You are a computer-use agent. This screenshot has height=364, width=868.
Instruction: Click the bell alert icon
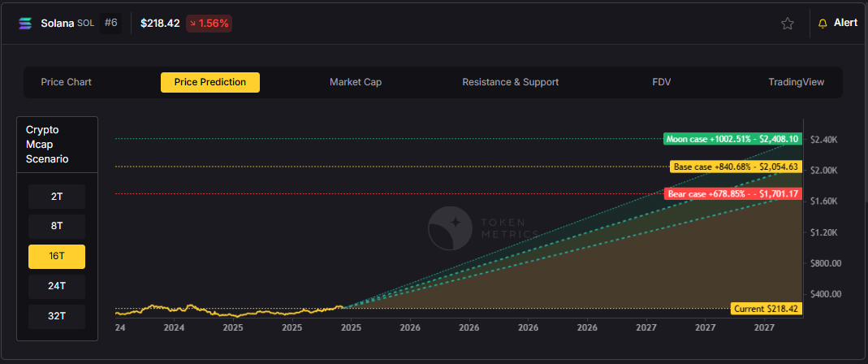point(823,24)
